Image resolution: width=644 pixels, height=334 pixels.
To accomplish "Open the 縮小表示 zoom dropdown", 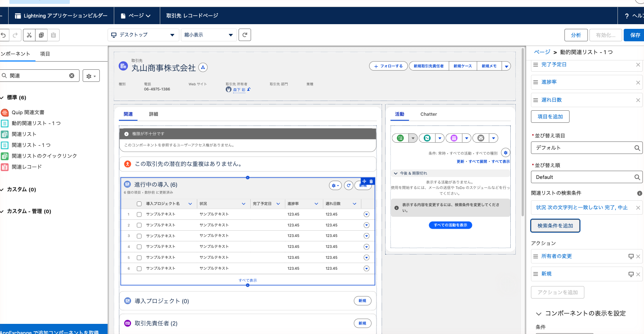I will click(209, 35).
